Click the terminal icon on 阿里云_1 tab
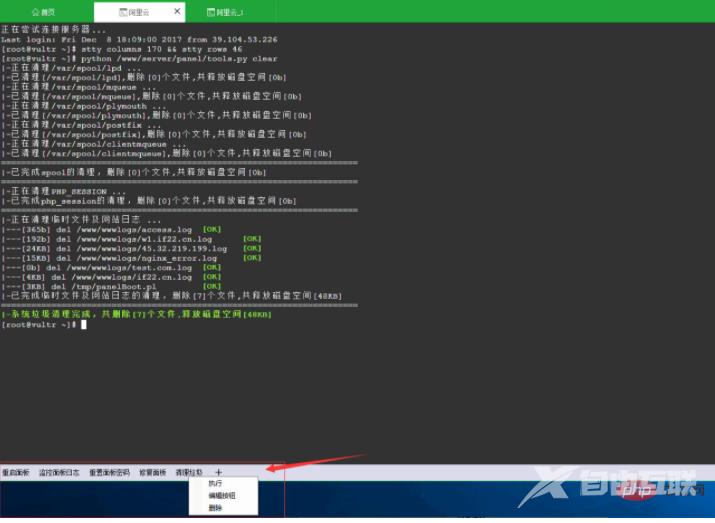Viewport: 715px width, 523px height. tap(210, 12)
